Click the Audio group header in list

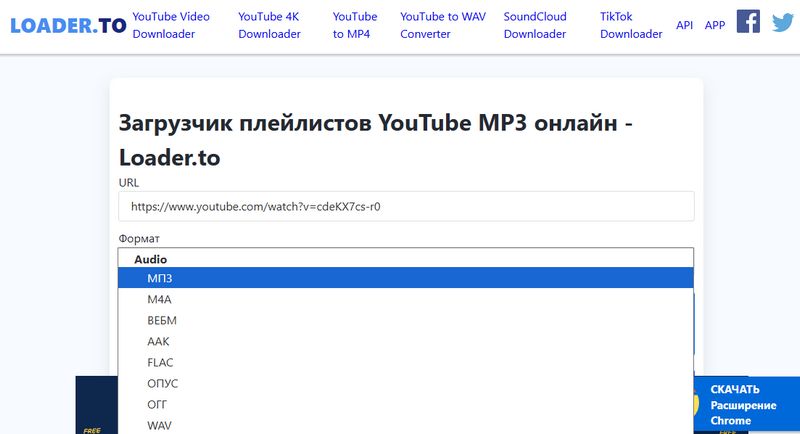tap(151, 259)
